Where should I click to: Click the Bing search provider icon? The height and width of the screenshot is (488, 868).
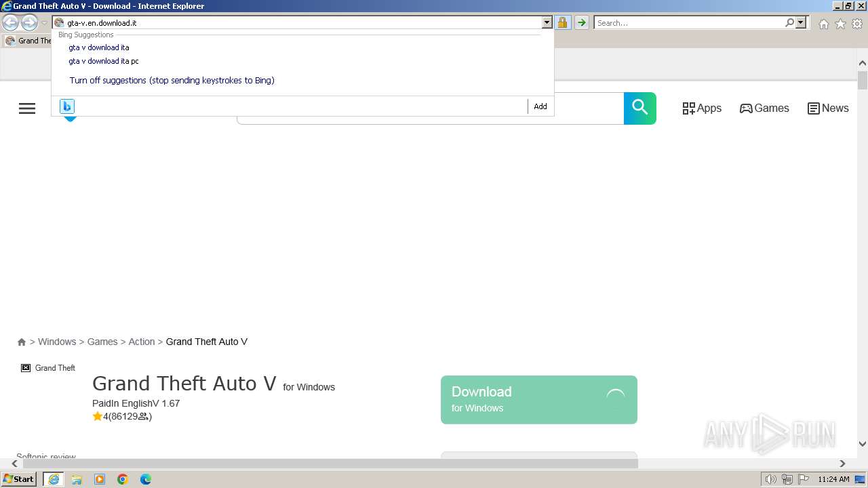point(66,106)
